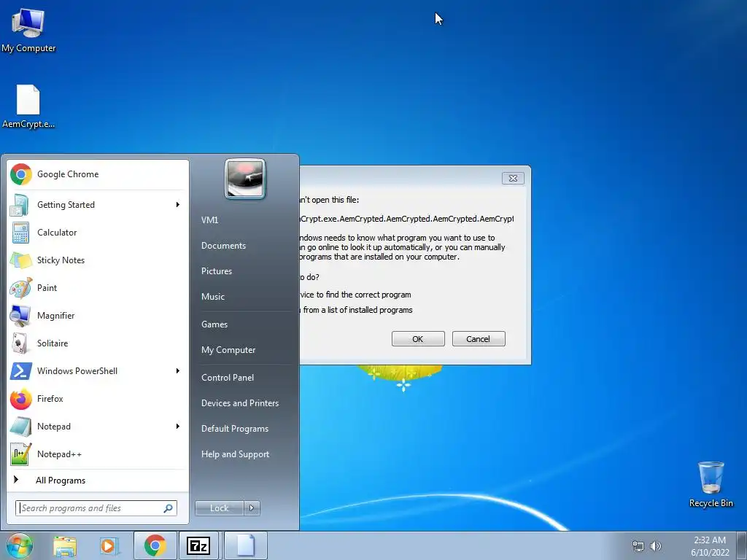
Task: Select the Recycle Bin desktop icon
Action: (x=711, y=484)
